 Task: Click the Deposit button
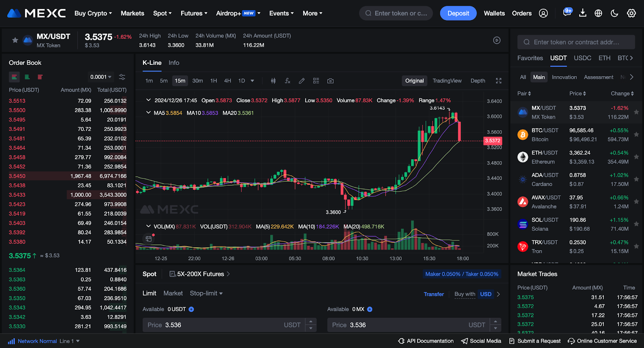pyautogui.click(x=458, y=13)
